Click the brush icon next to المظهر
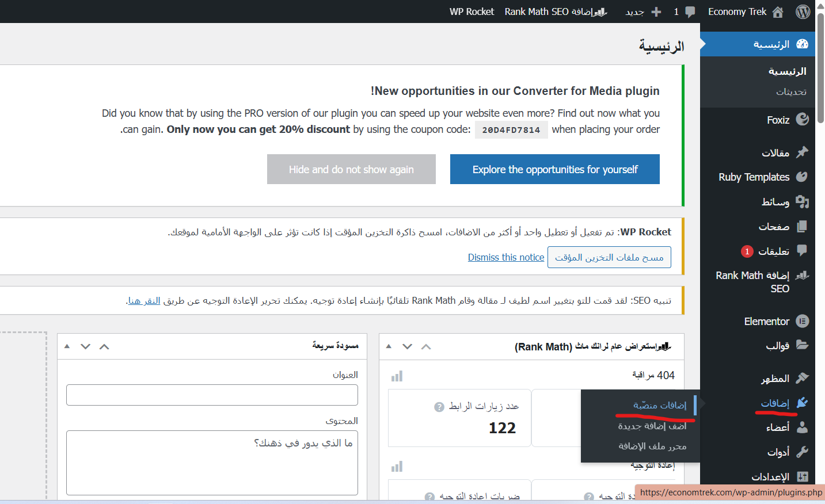Image resolution: width=825 pixels, height=504 pixels. tap(802, 378)
